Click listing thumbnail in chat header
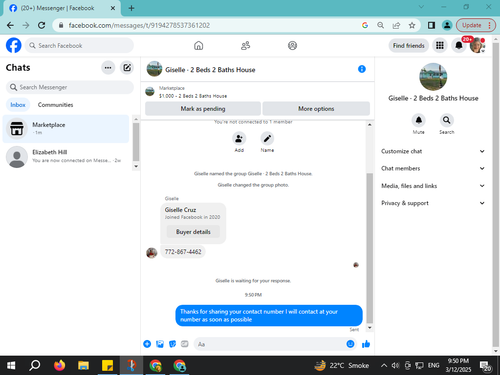Image resolution: width=500 pixels, height=375 pixels. (150, 92)
